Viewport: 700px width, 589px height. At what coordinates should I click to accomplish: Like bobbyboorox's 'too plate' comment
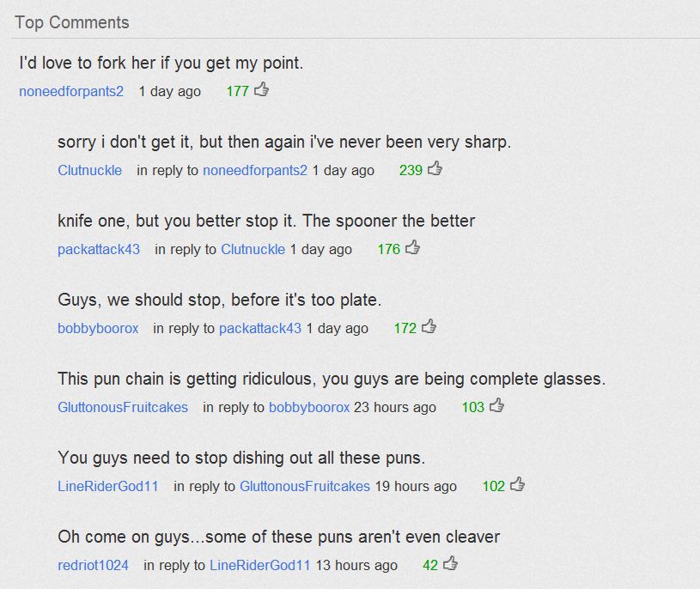click(429, 326)
